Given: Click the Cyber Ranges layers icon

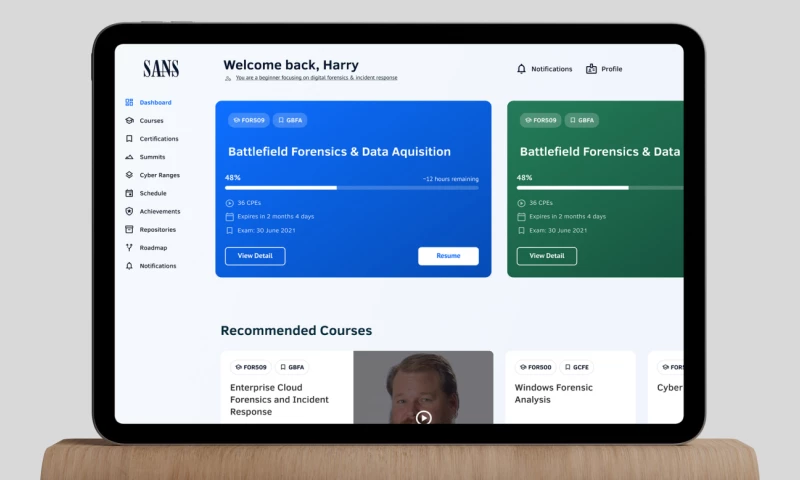Looking at the screenshot, I should 129,175.
